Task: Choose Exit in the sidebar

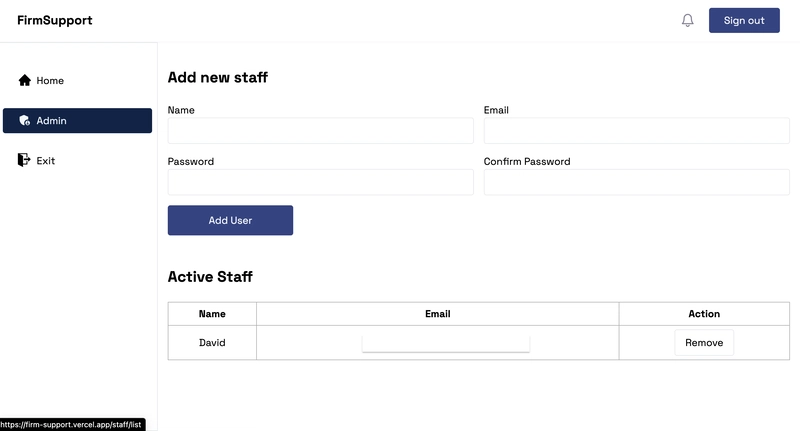Action: pos(78,160)
